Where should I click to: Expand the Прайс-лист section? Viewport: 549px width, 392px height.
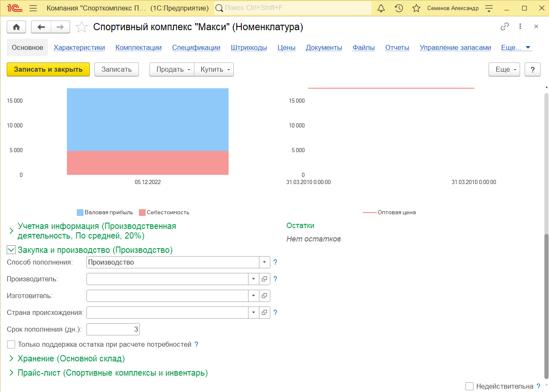[11, 373]
